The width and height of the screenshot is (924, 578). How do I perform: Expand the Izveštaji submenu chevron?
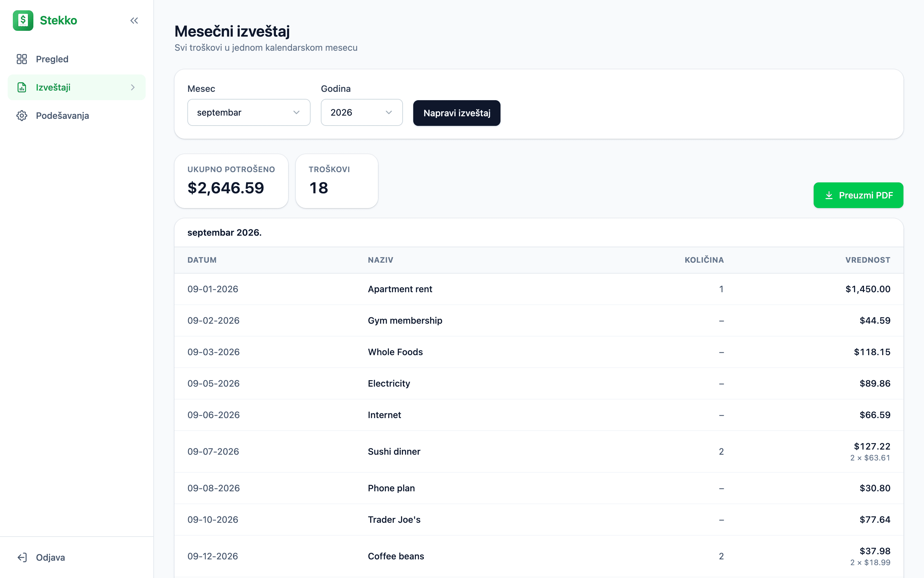[x=133, y=87]
